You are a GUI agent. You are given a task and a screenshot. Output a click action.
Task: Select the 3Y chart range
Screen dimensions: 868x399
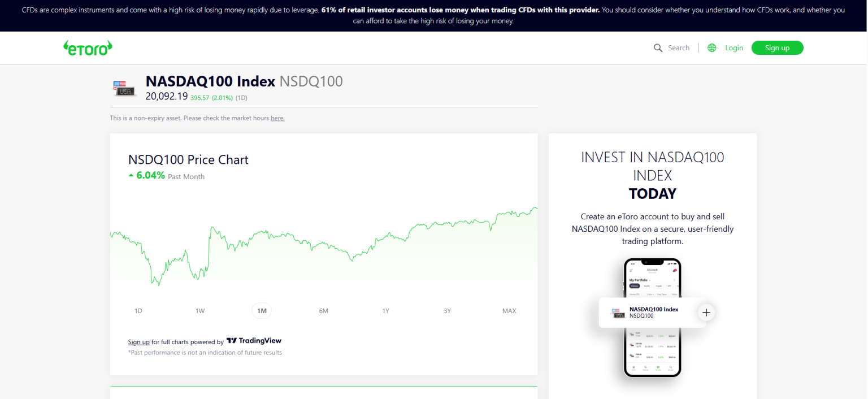[x=447, y=311]
